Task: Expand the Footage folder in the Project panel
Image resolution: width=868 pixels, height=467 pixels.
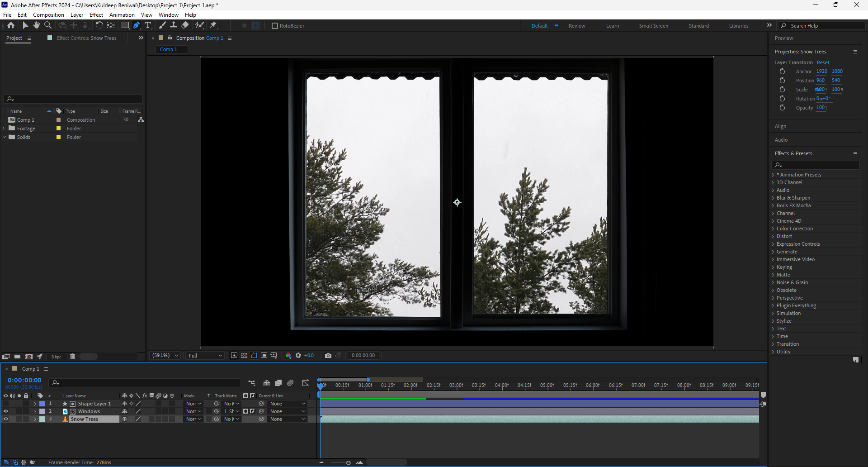Action: point(4,129)
